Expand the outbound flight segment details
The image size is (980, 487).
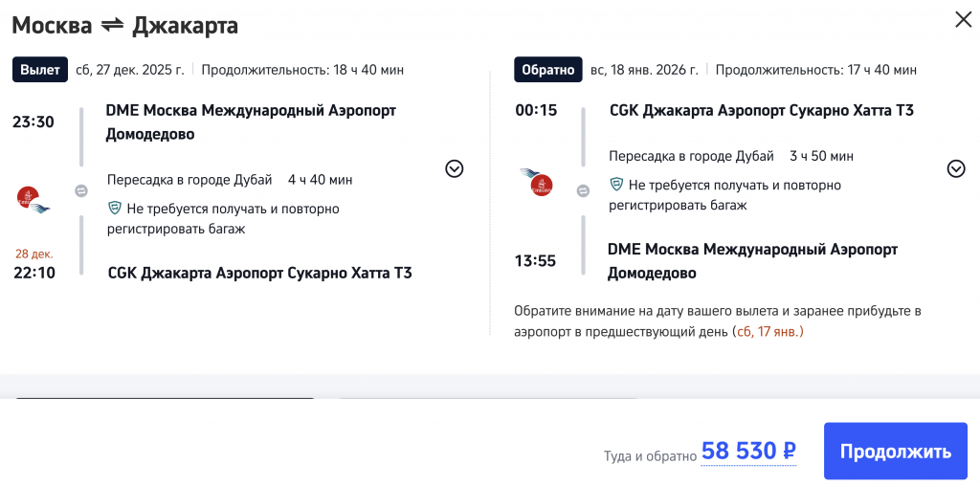455,168
